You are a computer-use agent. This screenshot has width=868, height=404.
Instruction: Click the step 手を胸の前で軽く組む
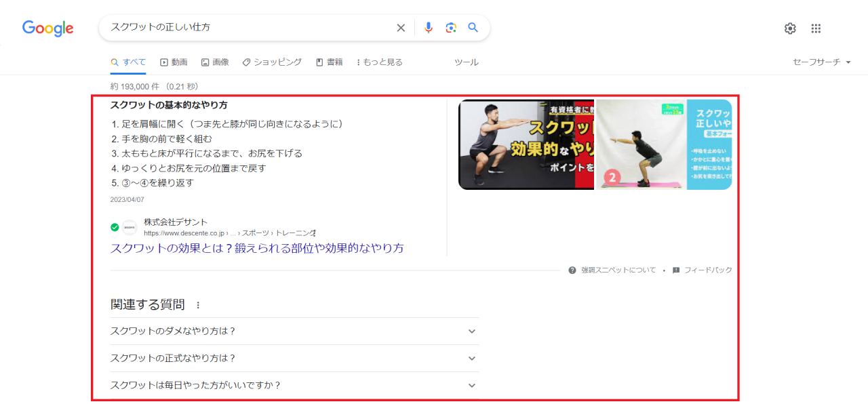166,139
